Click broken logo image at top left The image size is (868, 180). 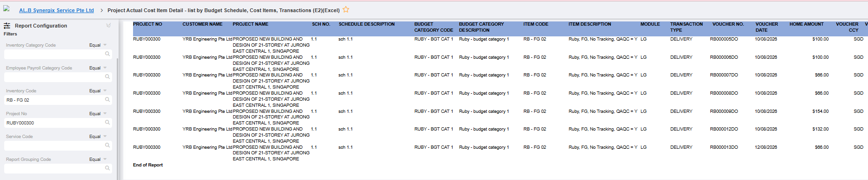(x=7, y=8)
